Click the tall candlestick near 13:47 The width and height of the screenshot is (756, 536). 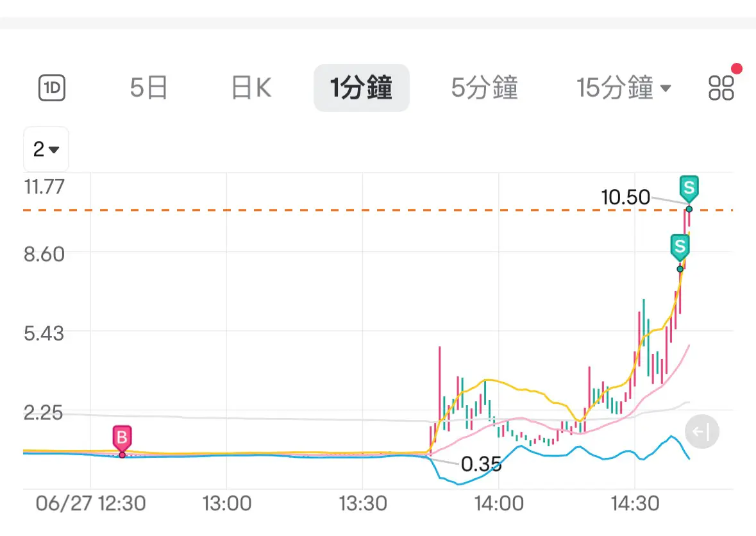(440, 389)
